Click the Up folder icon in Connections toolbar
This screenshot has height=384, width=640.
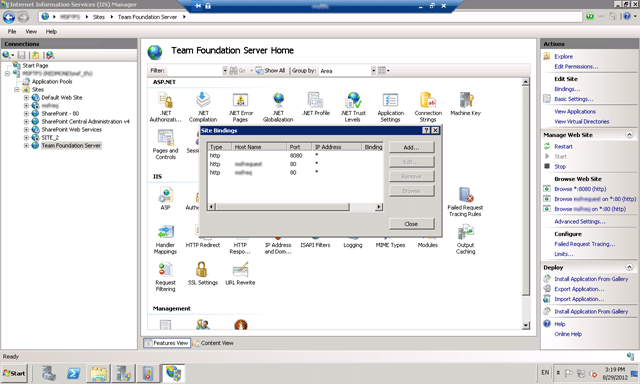pos(36,55)
